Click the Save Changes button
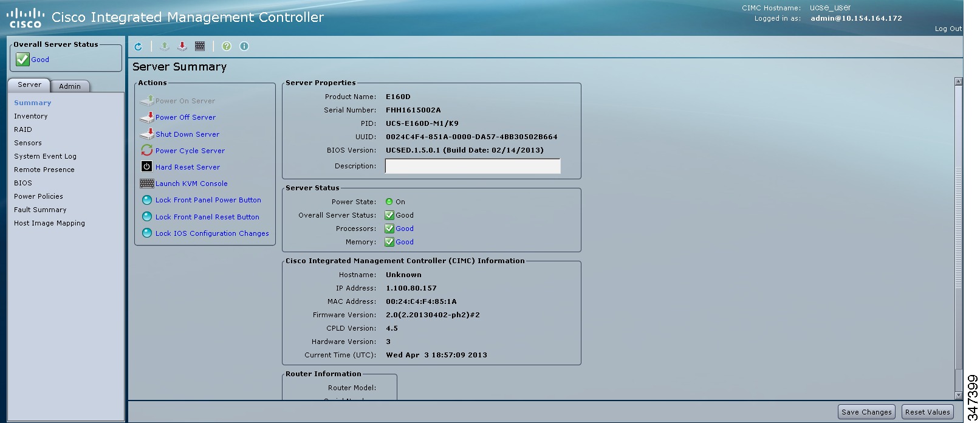The width and height of the screenshot is (980, 423). coord(867,412)
